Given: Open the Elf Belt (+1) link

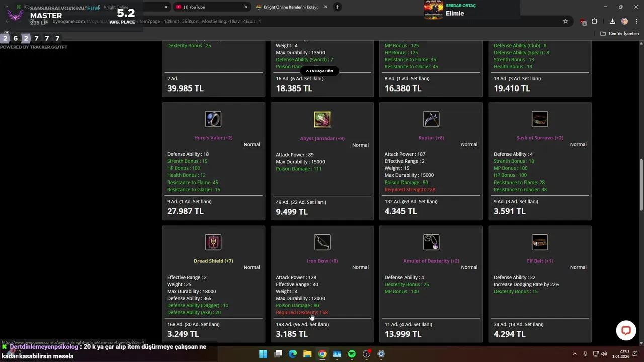Looking at the screenshot, I should 540,261.
